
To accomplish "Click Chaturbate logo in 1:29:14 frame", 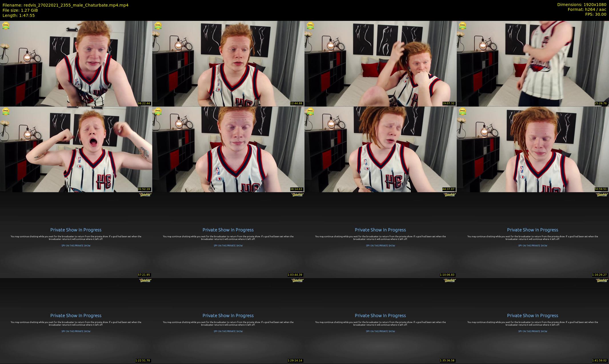I will pos(297,280).
